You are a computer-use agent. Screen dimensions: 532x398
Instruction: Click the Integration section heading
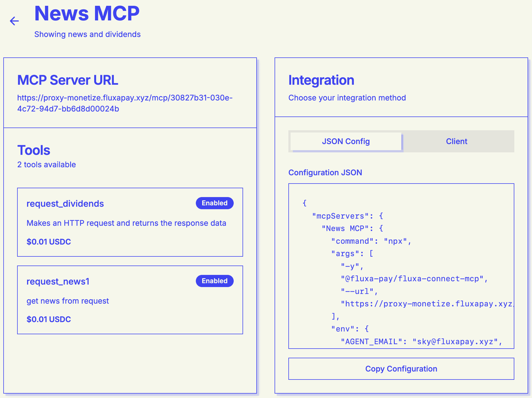tap(321, 80)
